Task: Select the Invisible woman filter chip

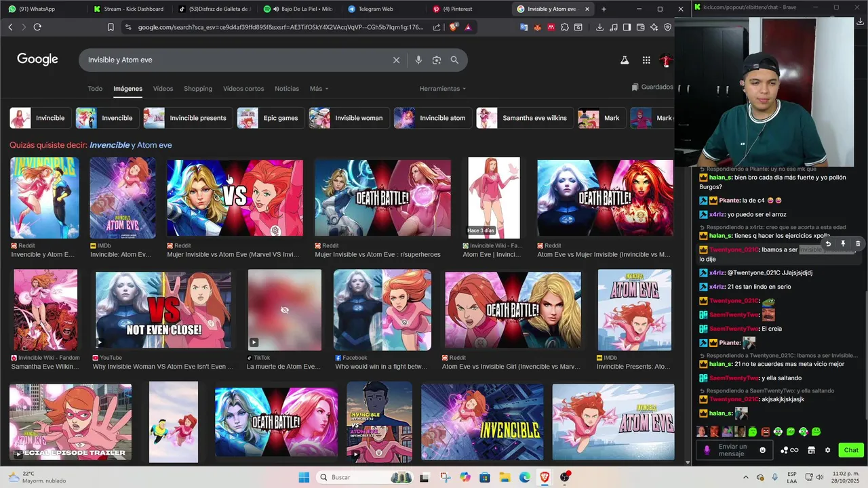Action: pos(349,118)
